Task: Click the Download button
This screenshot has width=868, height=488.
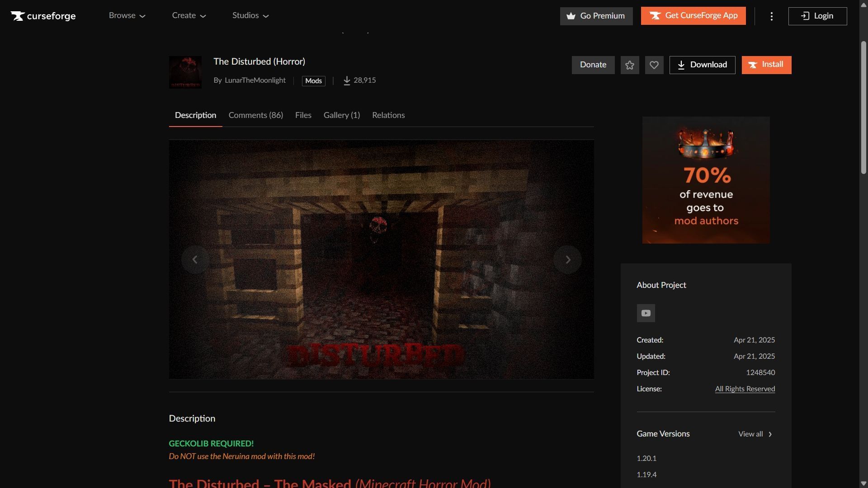Action: coord(702,65)
